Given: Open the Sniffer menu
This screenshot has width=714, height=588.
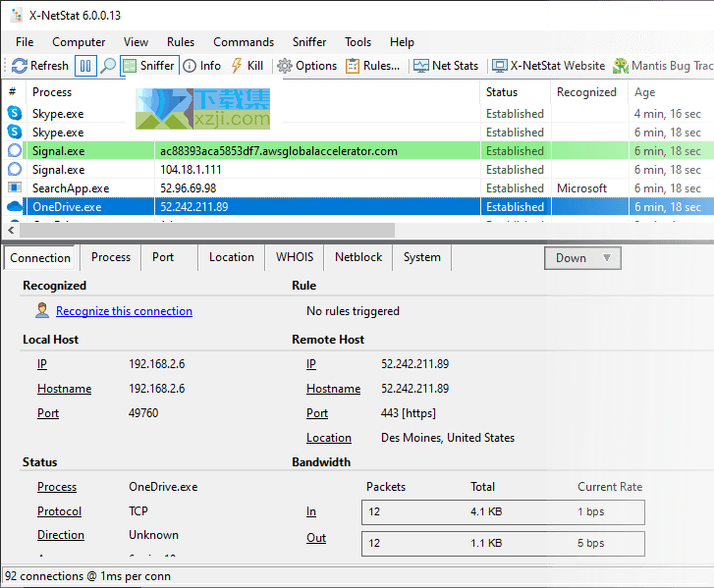Looking at the screenshot, I should (x=309, y=42).
